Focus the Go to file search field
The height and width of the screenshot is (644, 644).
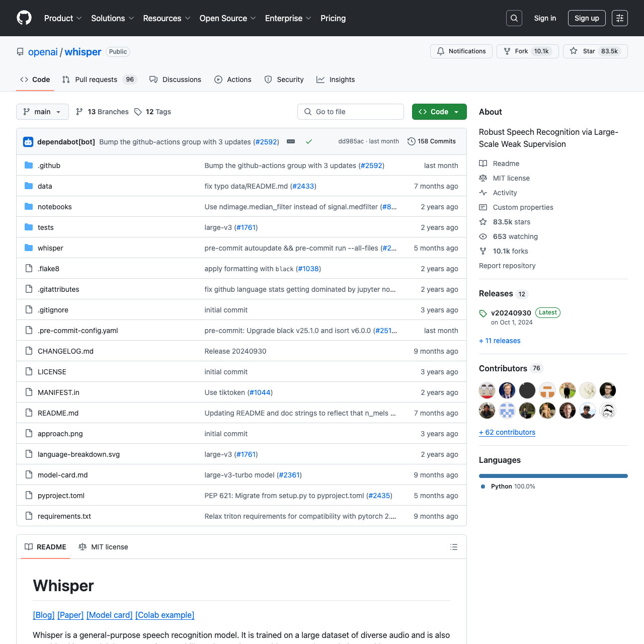click(351, 112)
